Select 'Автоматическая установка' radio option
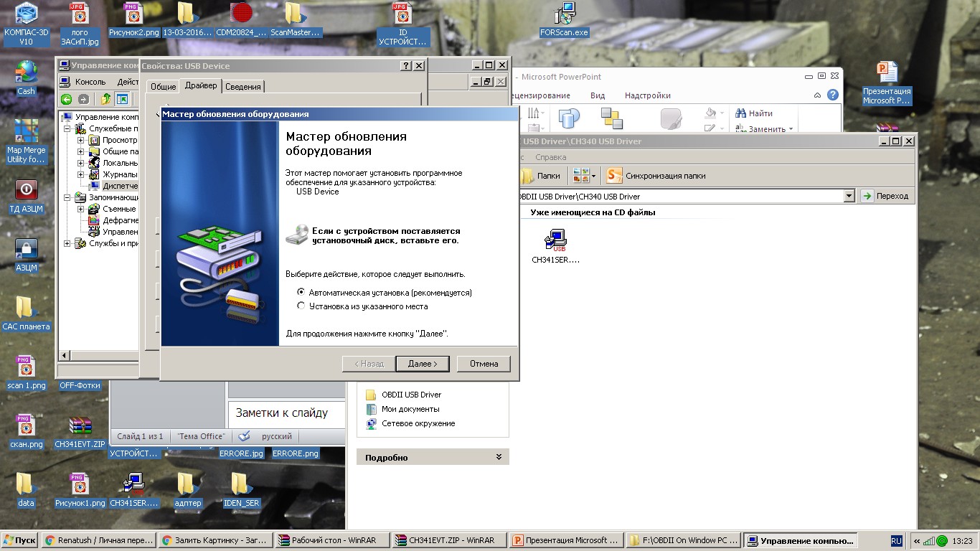The height and width of the screenshot is (551, 980). (301, 292)
